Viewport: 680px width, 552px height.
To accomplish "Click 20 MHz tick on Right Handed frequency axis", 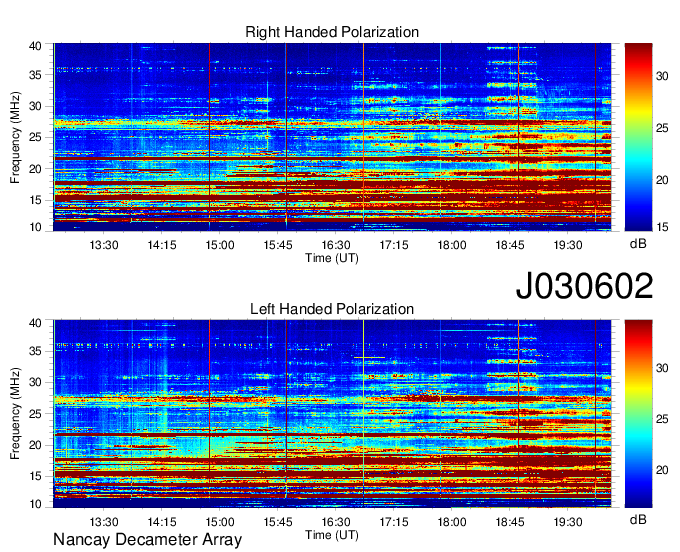I will [36, 169].
